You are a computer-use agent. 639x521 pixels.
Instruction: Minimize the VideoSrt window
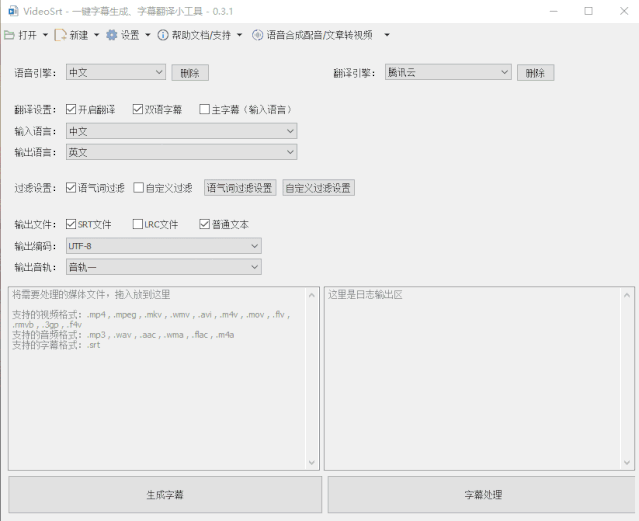click(x=553, y=11)
